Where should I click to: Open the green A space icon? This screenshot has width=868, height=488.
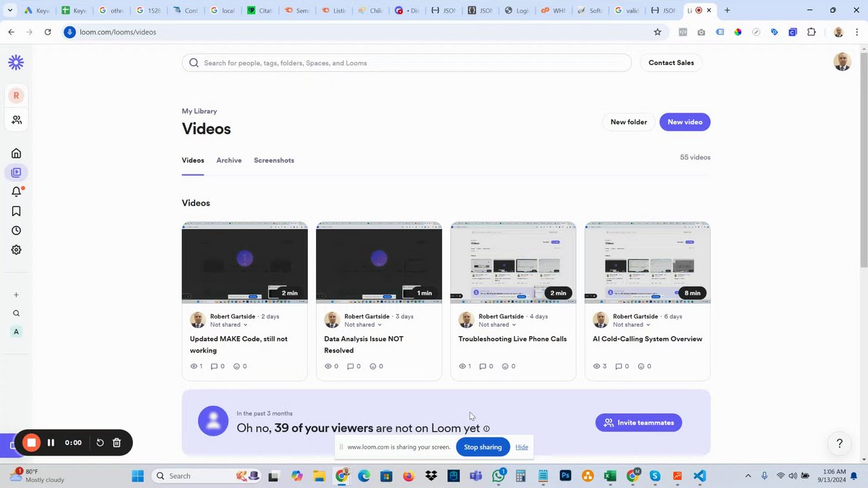click(x=16, y=331)
